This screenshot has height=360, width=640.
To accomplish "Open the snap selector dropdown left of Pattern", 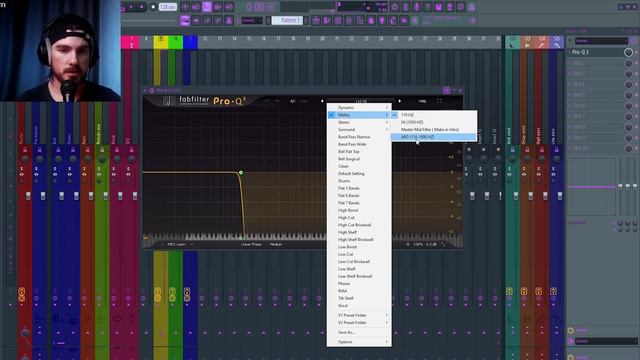I will pos(252,20).
